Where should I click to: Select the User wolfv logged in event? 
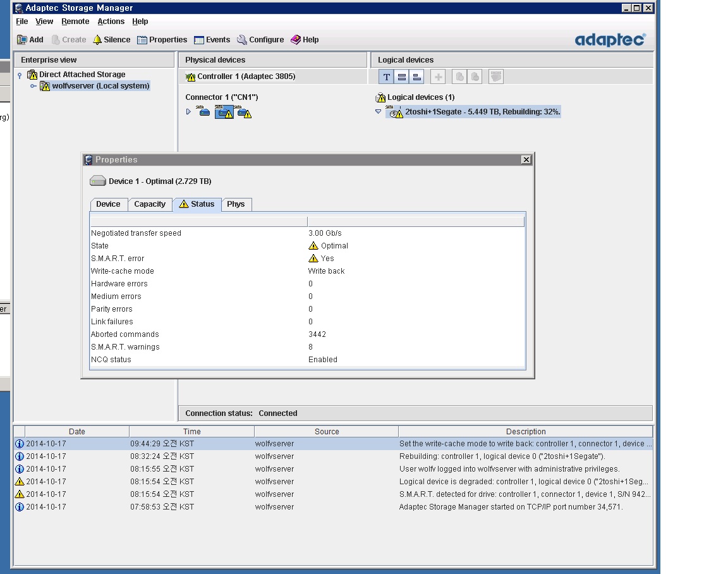334,469
